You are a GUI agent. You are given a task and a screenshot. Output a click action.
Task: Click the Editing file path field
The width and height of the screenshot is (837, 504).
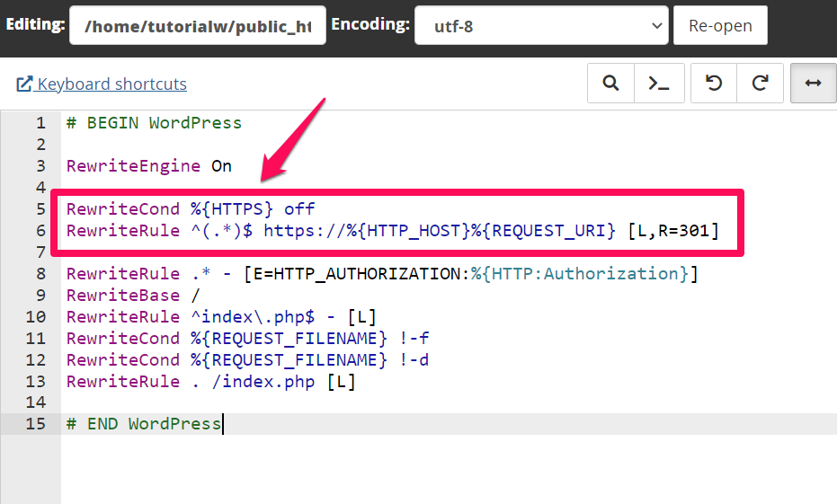click(198, 25)
